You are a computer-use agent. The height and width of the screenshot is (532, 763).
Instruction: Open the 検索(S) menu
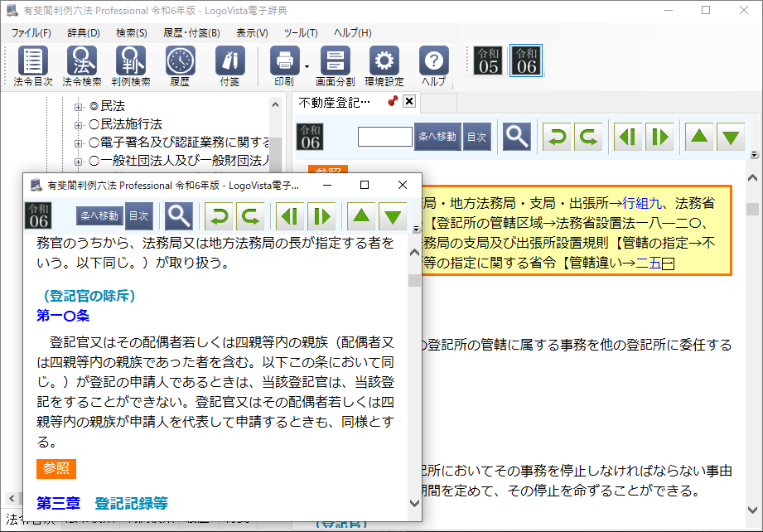[x=132, y=33]
